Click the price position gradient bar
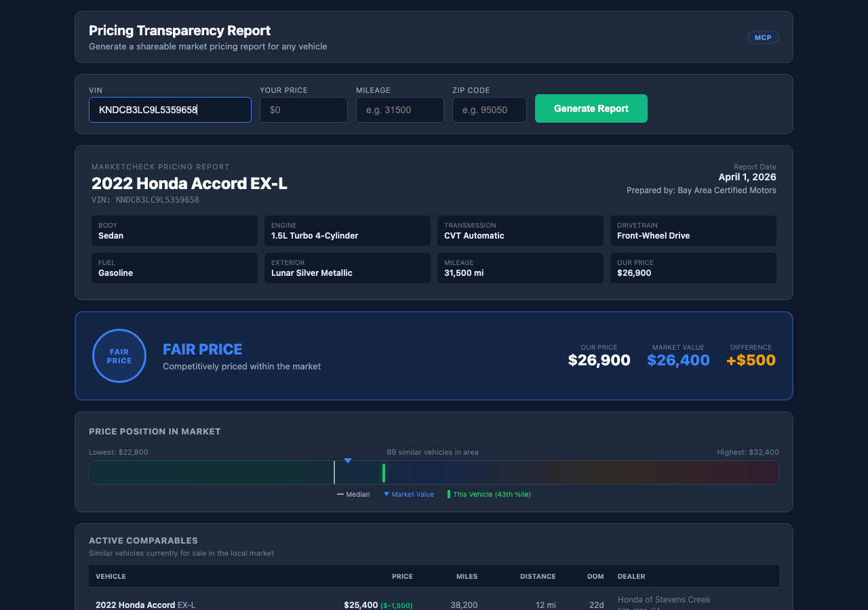The height and width of the screenshot is (610, 868). 434,472
